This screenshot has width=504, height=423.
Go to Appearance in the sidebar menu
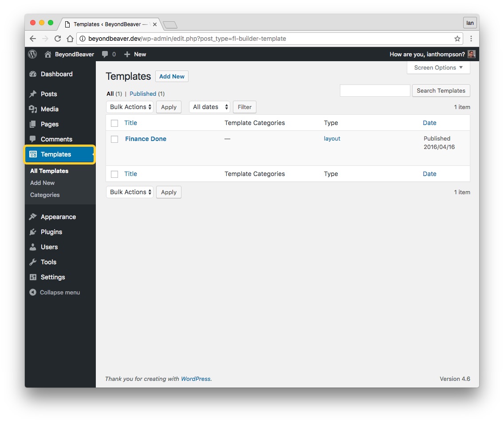click(x=58, y=217)
